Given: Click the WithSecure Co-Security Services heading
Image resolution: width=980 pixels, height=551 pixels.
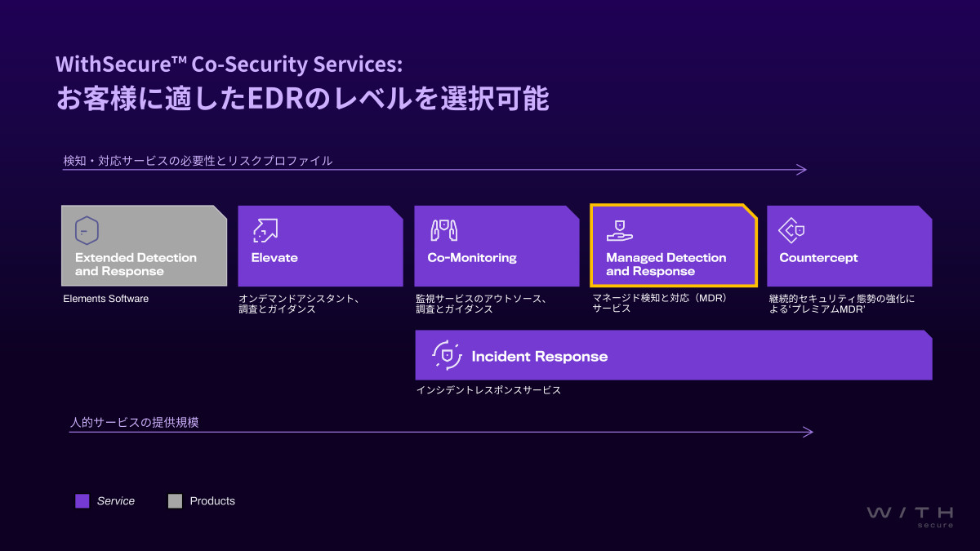Looking at the screenshot, I should click(x=229, y=64).
